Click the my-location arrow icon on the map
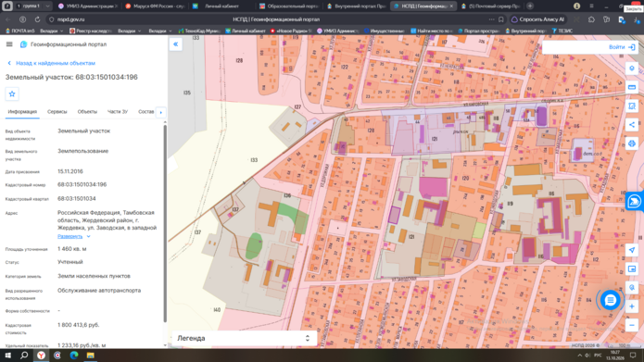The height and width of the screenshot is (362, 644). pos(632,250)
